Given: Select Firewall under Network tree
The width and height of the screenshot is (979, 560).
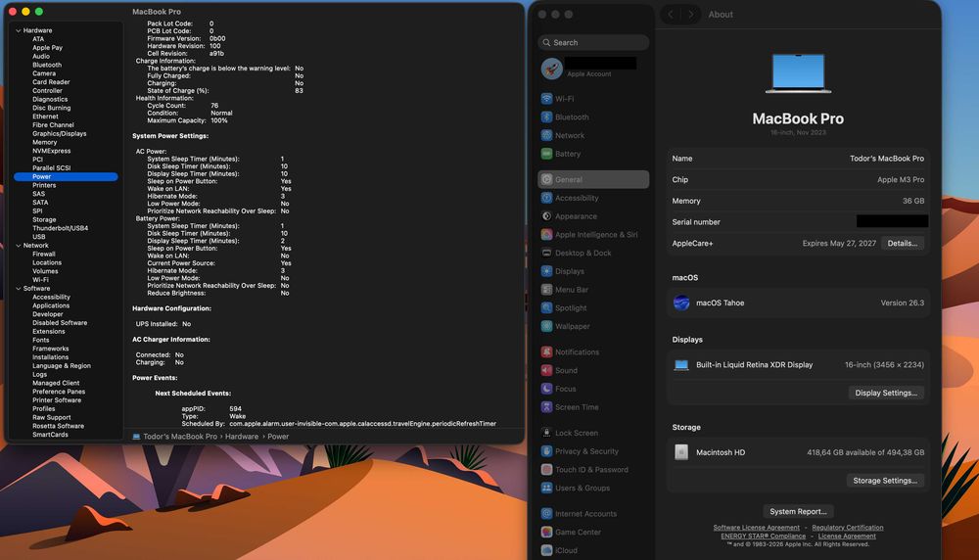Looking at the screenshot, I should click(x=44, y=255).
